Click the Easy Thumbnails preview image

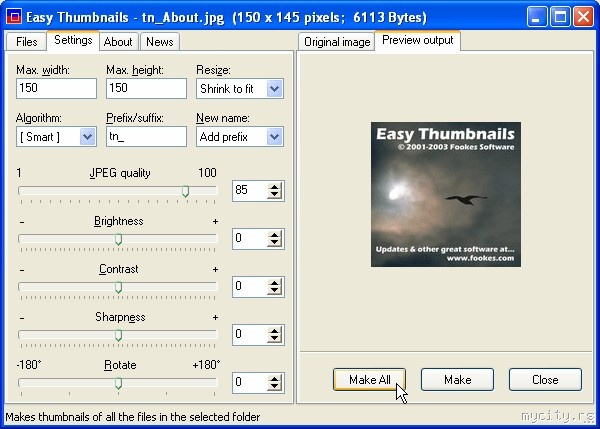[446, 194]
